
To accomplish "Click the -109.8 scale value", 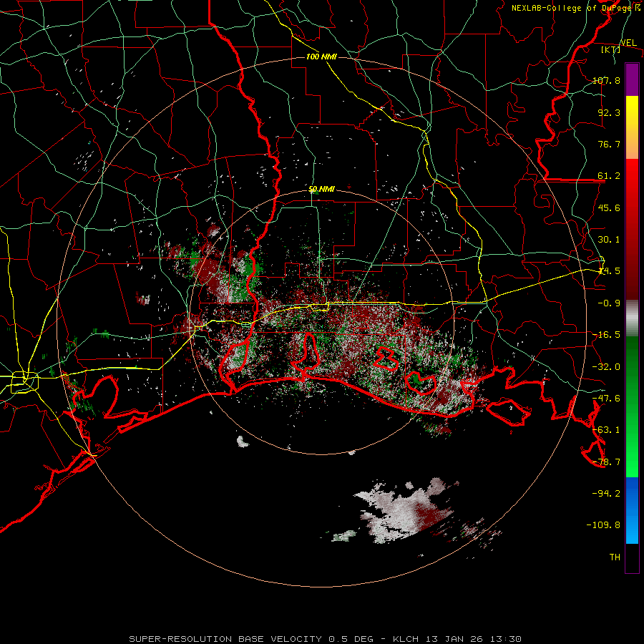I will pyautogui.click(x=603, y=525).
